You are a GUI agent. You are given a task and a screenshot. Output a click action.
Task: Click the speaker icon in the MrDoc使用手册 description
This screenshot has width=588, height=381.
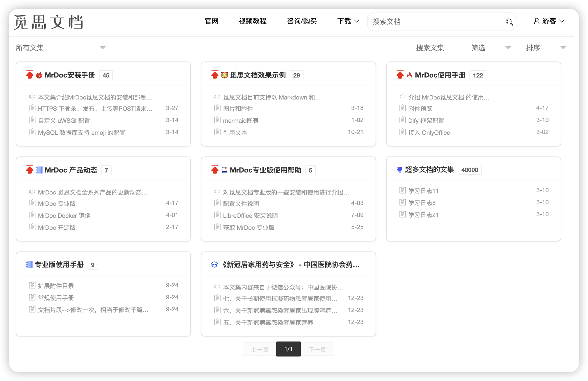coord(402,96)
